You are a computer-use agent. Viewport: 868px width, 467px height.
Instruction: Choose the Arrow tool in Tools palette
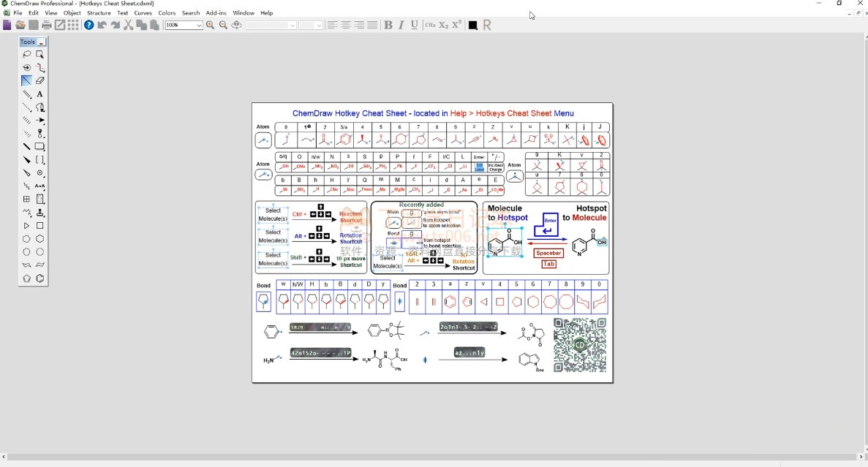coord(40,121)
